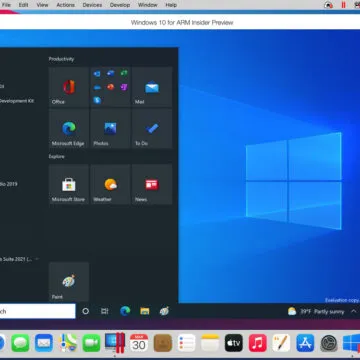Open Paint from the Windows taskbar
The height and width of the screenshot is (360, 360).
coord(164,311)
